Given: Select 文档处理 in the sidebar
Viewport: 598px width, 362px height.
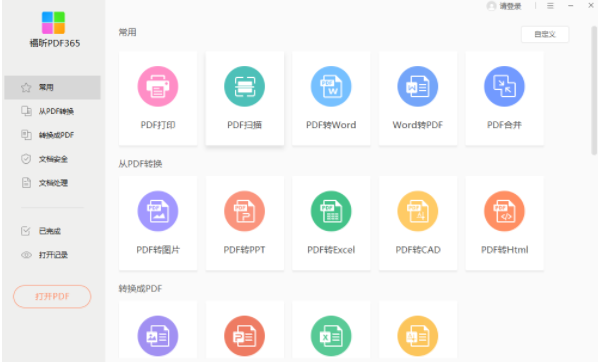Looking at the screenshot, I should [x=53, y=183].
